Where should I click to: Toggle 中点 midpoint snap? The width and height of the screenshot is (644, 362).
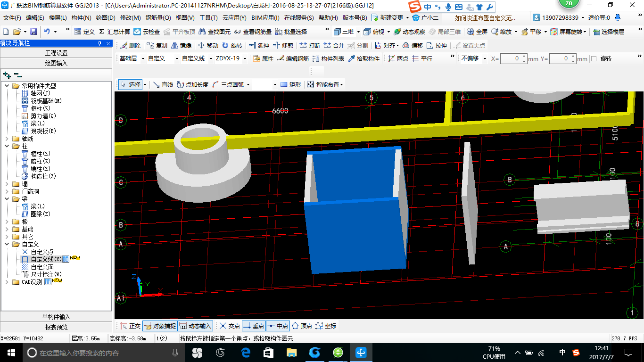tap(278, 326)
